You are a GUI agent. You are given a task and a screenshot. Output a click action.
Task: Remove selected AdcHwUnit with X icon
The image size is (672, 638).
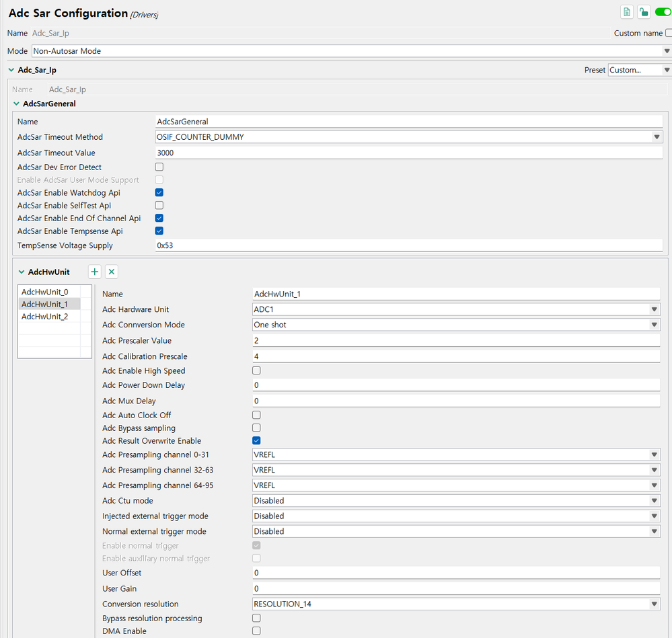[112, 272]
